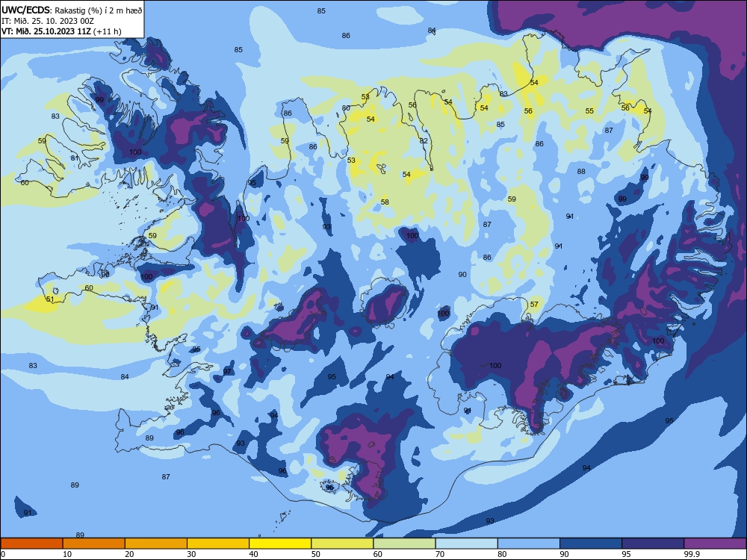Image resolution: width=747 pixels, height=560 pixels.
Task: Click the '20' tick label under the legend
Action: pyautogui.click(x=129, y=554)
